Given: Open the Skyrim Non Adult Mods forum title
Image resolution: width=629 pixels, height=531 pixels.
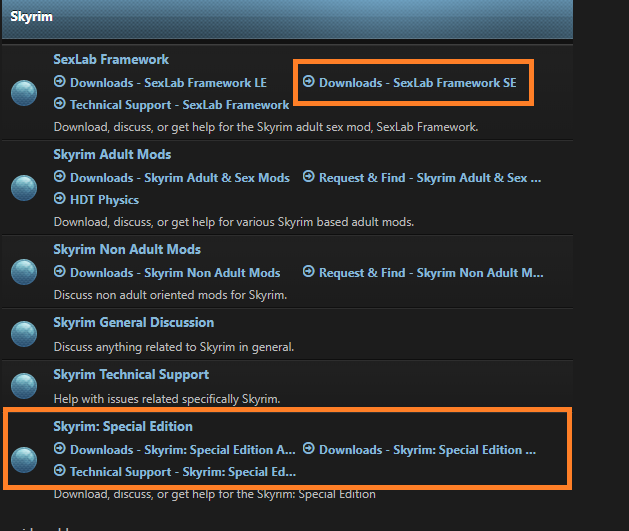Looking at the screenshot, I should (127, 249).
